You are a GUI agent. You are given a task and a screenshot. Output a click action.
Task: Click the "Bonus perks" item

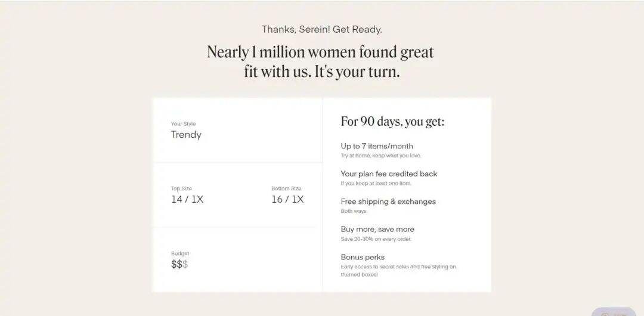[x=363, y=258]
